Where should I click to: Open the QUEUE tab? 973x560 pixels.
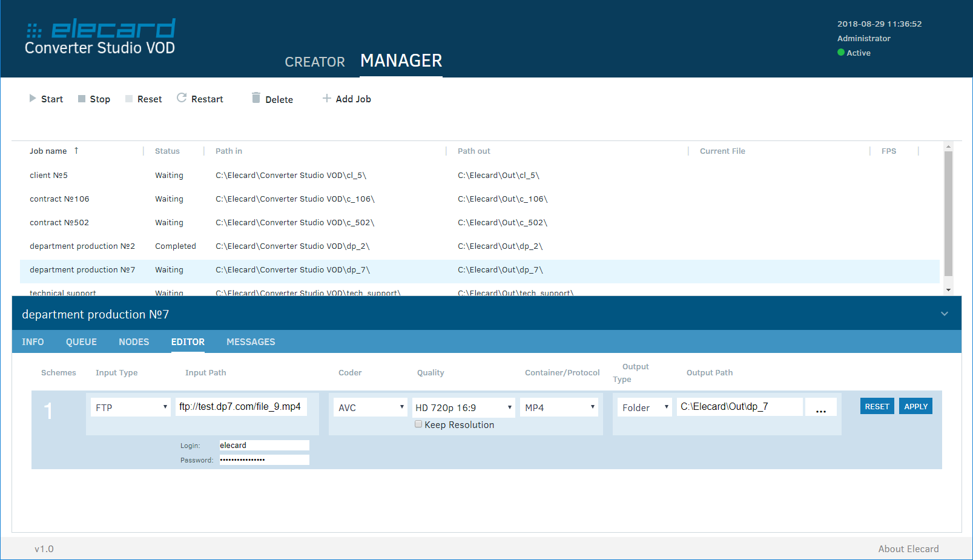point(81,342)
